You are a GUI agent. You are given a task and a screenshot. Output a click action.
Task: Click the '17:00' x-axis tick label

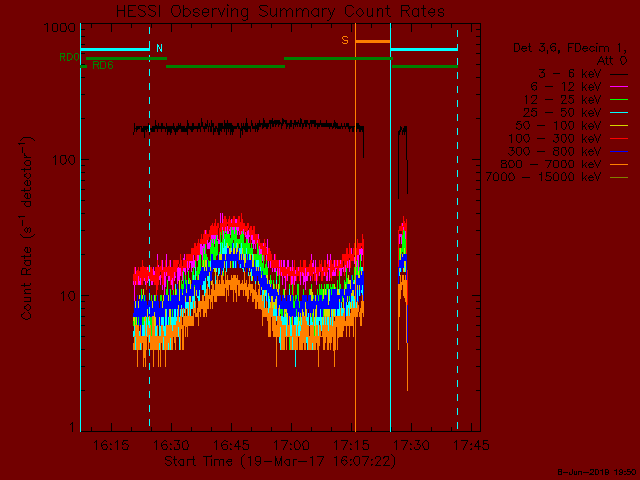pos(291,445)
